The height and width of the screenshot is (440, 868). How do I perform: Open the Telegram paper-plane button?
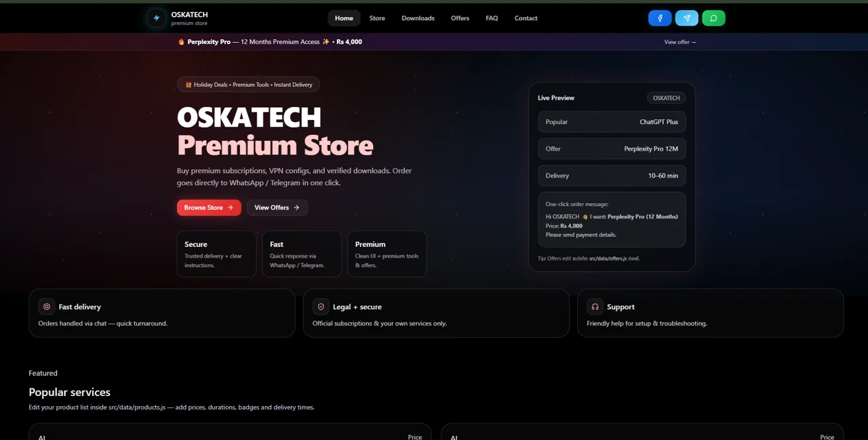tap(687, 18)
